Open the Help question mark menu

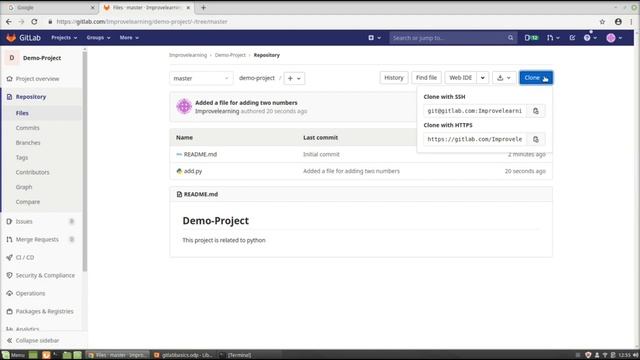pos(590,38)
